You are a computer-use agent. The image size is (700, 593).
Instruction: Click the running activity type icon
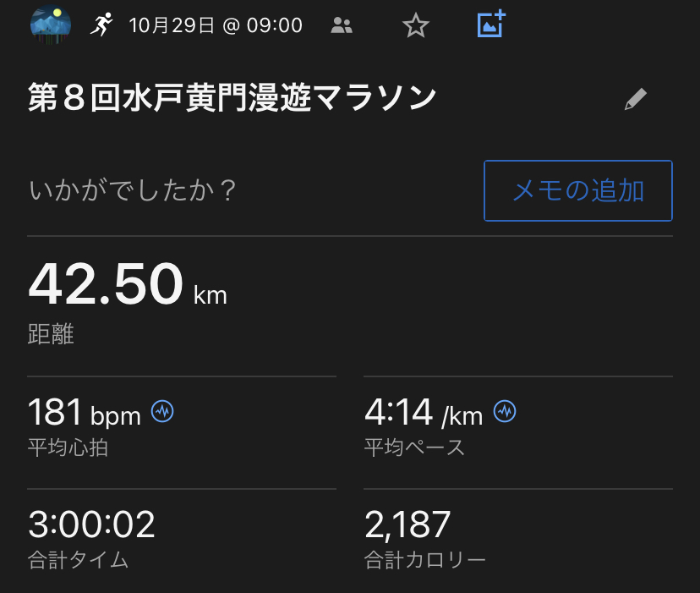click(101, 25)
